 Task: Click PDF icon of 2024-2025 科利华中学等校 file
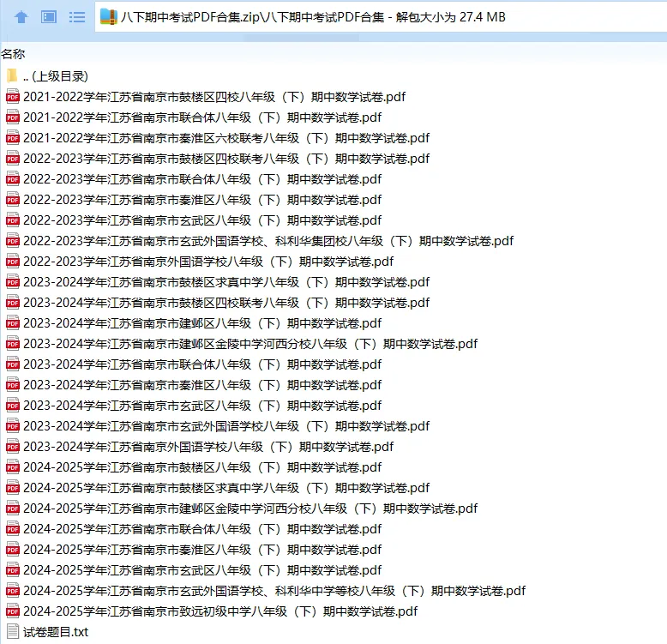pyautogui.click(x=13, y=590)
